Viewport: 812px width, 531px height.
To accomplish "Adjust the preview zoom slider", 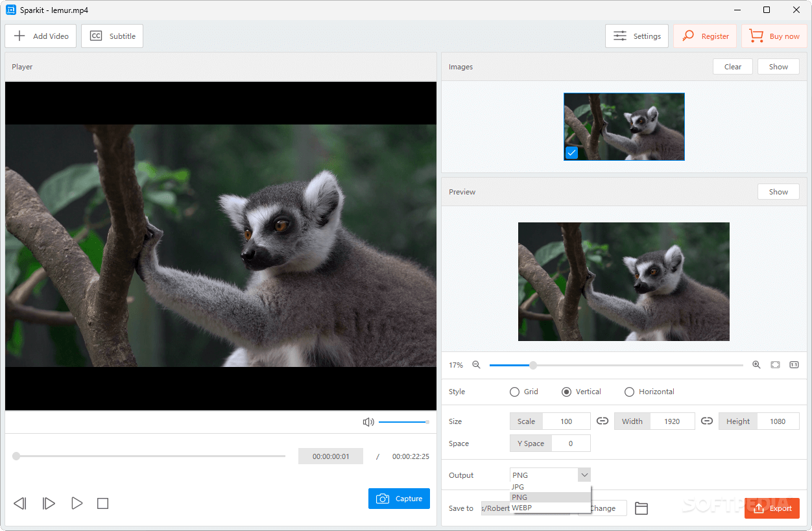I will [616, 365].
